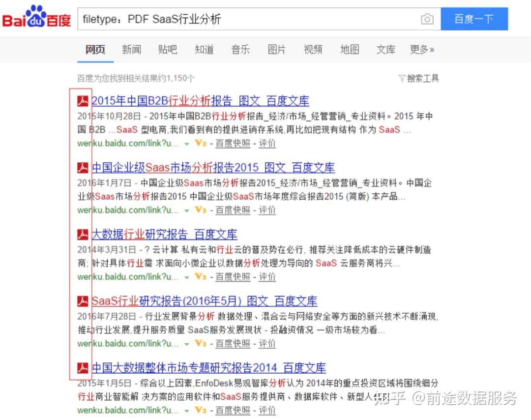
Task: Click V3 badge under 2015年中国B2B行业分析报告 result
Action: pyautogui.click(x=201, y=143)
